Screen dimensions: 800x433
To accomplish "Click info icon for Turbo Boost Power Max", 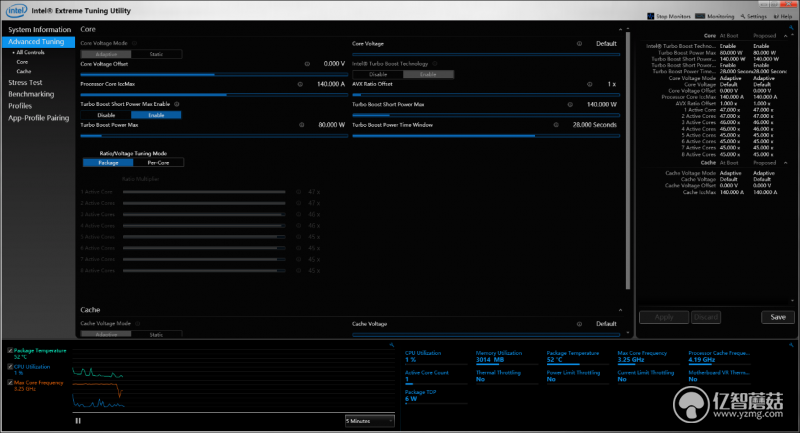I will tap(302, 124).
